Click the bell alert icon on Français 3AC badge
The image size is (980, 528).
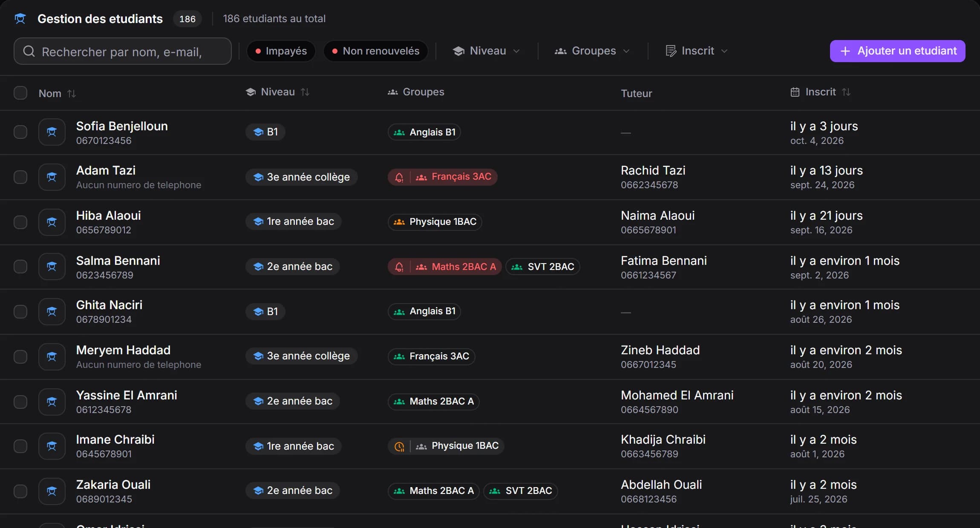(x=399, y=177)
